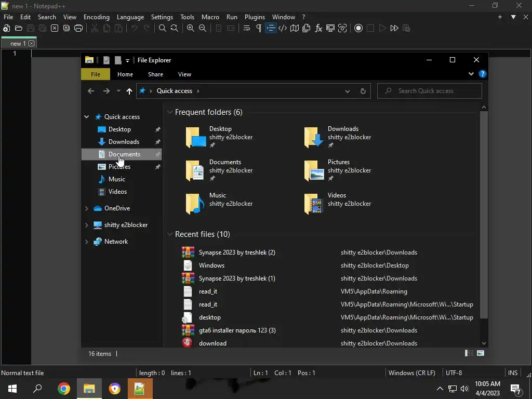This screenshot has width=532, height=399.
Task: Switch to the Share ribbon tab in File Explorer
Action: coord(155,74)
